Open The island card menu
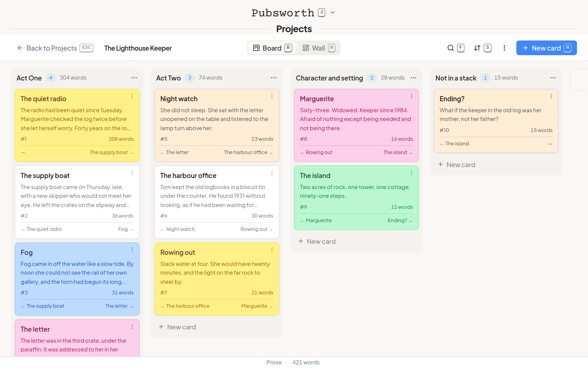 point(411,173)
